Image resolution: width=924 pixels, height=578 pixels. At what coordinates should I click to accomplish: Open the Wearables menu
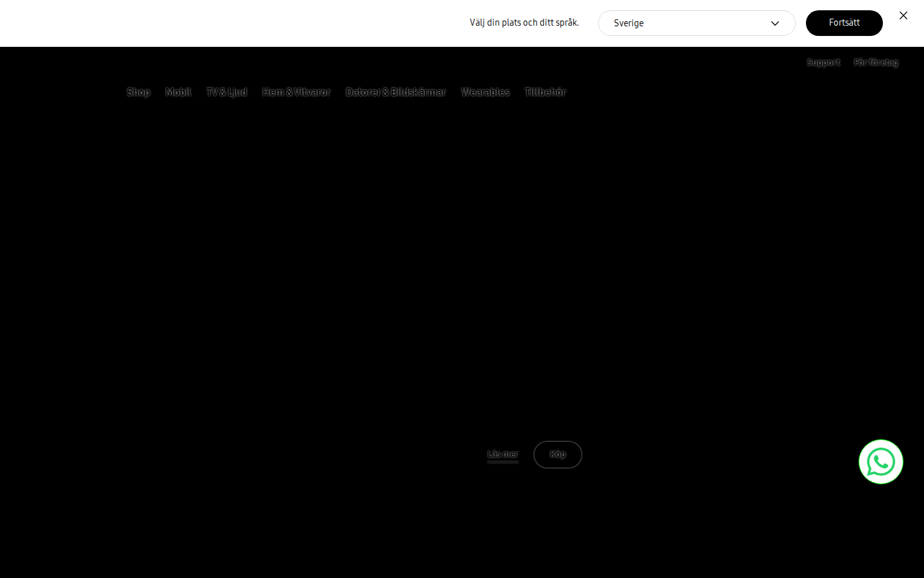[485, 92]
